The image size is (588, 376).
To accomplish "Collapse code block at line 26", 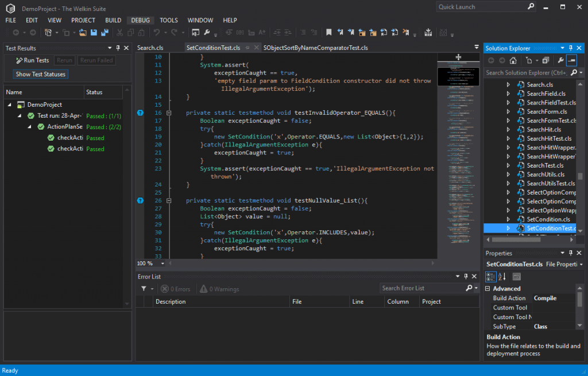I will tap(169, 200).
